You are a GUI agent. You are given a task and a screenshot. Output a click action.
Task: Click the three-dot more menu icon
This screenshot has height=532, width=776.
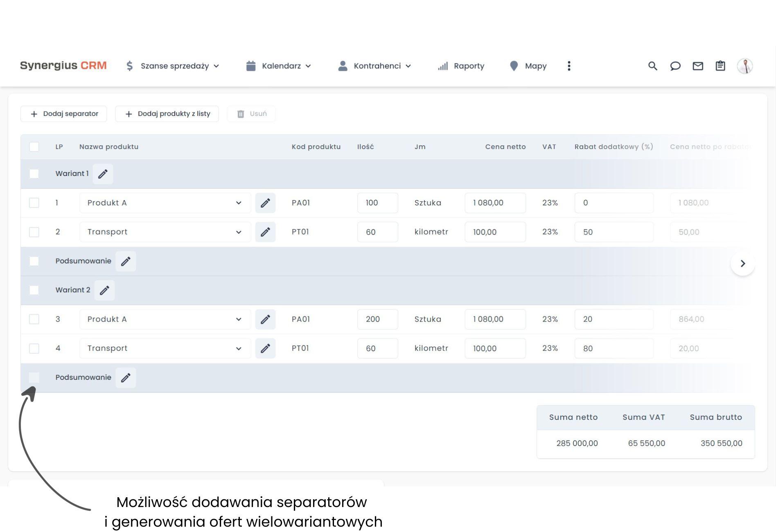[569, 66]
